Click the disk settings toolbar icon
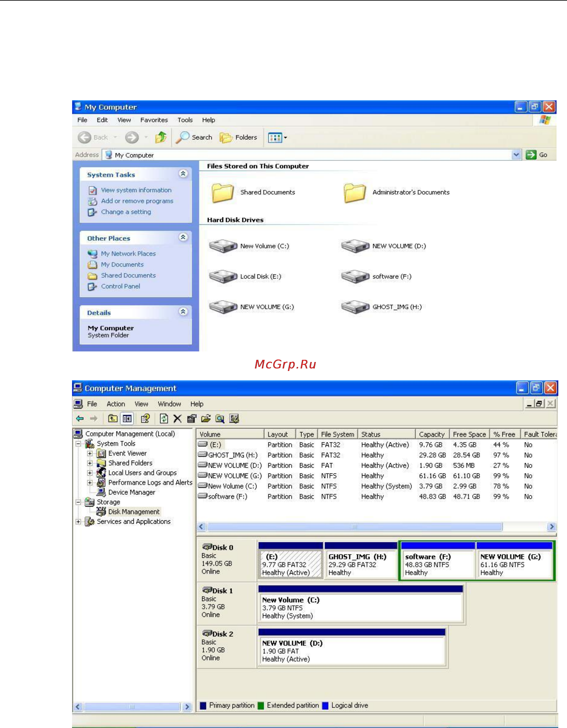This screenshot has width=567, height=728. [234, 419]
